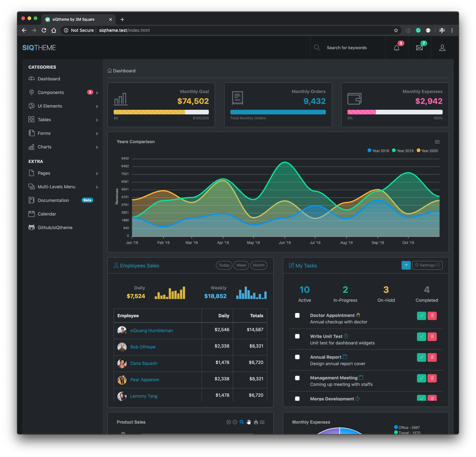Viewport: 476px width, 457px height.
Task: Tick the Annual Report task checkbox
Action: coord(297,357)
